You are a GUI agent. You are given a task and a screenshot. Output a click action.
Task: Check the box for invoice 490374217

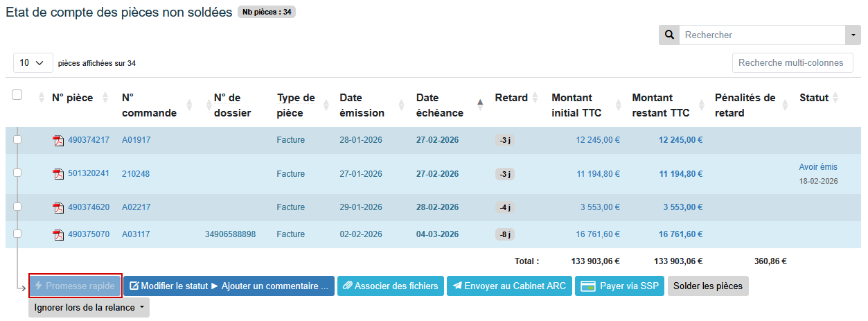17,139
